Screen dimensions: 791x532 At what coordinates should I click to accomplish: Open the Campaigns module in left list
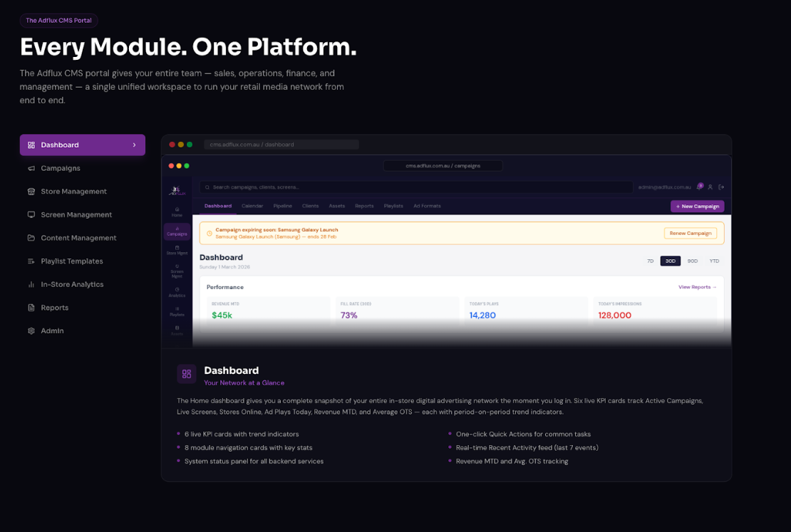[x=61, y=168]
